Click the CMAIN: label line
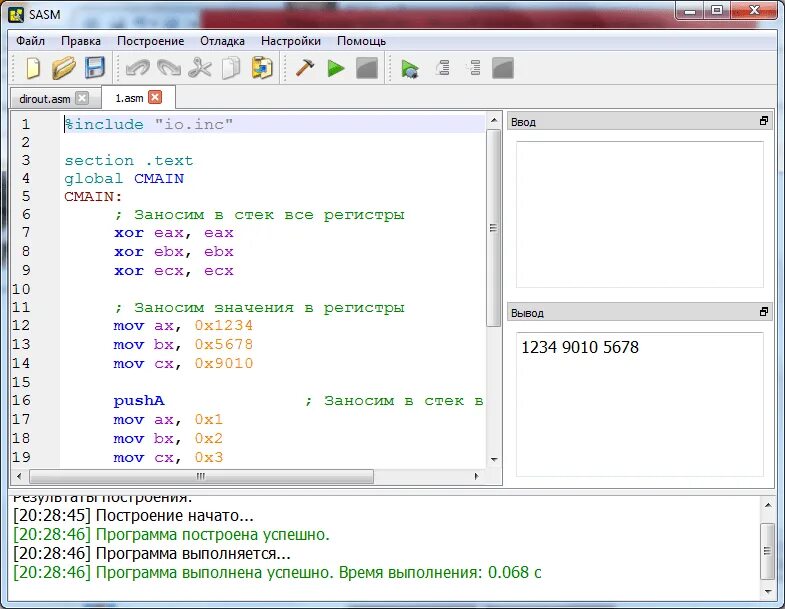 (x=93, y=196)
